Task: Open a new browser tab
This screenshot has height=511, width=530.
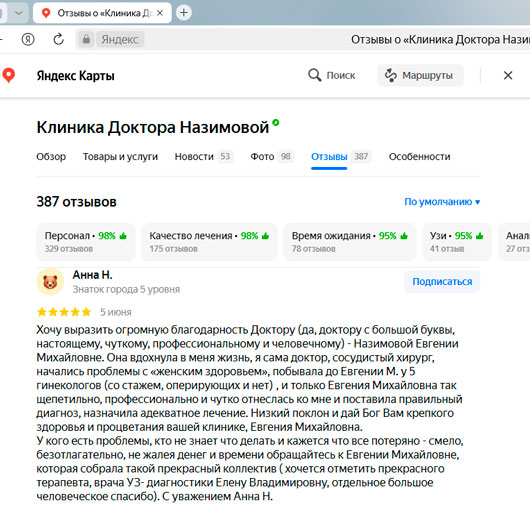Action: pyautogui.click(x=184, y=13)
